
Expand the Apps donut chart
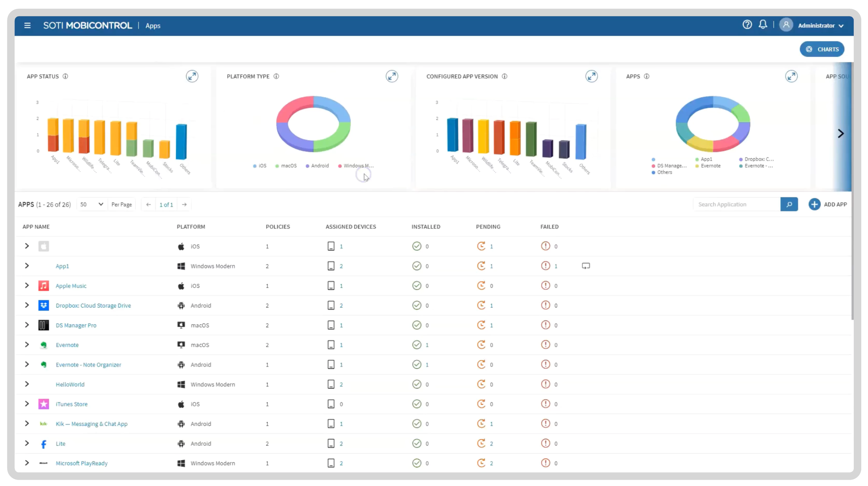click(x=791, y=76)
